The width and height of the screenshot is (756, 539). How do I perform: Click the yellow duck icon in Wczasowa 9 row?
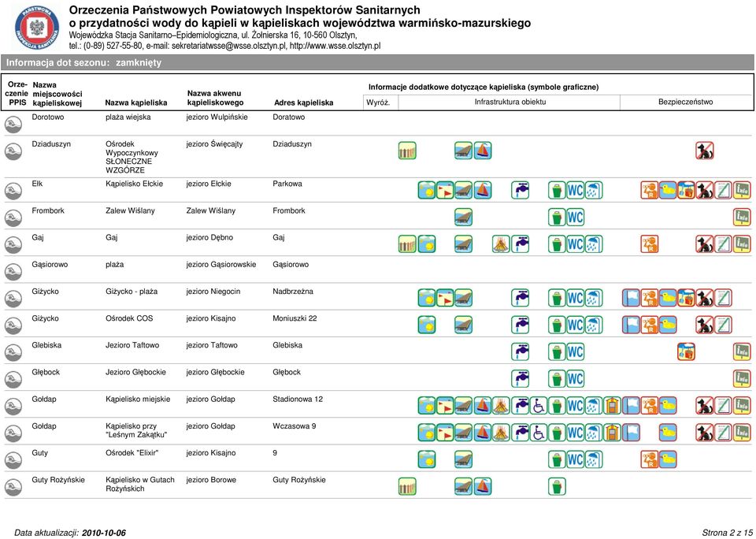pyautogui.click(x=668, y=433)
